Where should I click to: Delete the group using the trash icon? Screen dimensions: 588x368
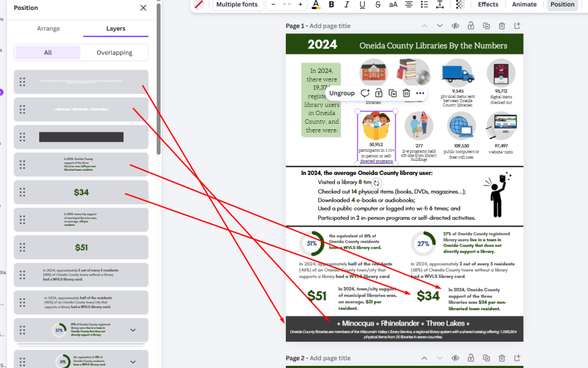[406, 93]
